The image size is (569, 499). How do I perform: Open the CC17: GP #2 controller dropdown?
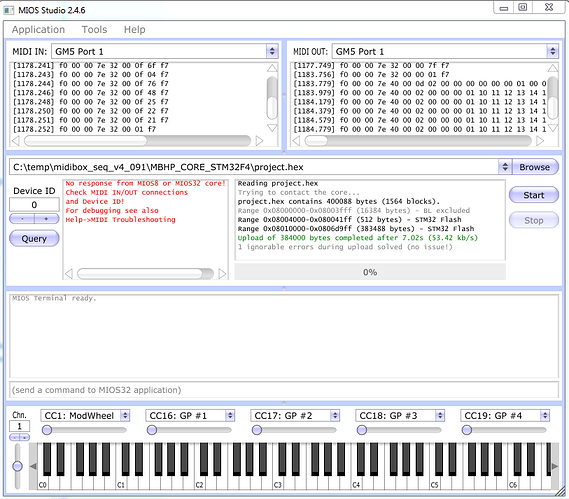coord(335,416)
